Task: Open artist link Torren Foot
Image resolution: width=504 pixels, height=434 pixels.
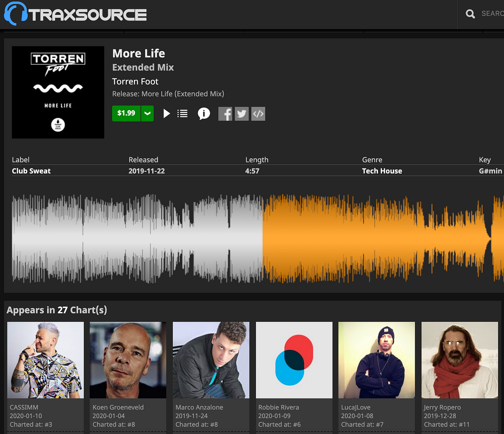Action: tap(135, 82)
